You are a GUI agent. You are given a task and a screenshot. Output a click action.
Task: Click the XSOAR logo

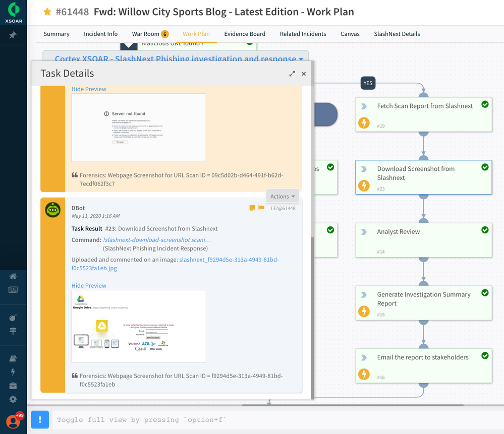click(14, 13)
